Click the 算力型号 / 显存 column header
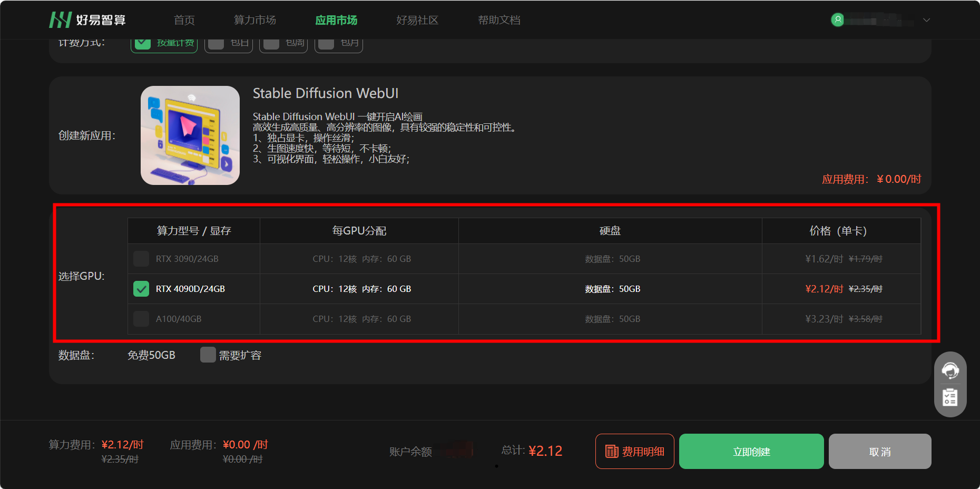The height and width of the screenshot is (489, 980). [194, 231]
